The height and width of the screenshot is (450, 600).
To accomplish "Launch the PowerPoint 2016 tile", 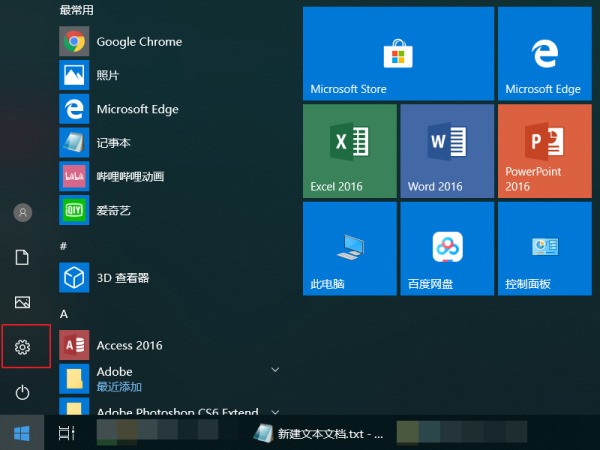I will click(x=545, y=151).
